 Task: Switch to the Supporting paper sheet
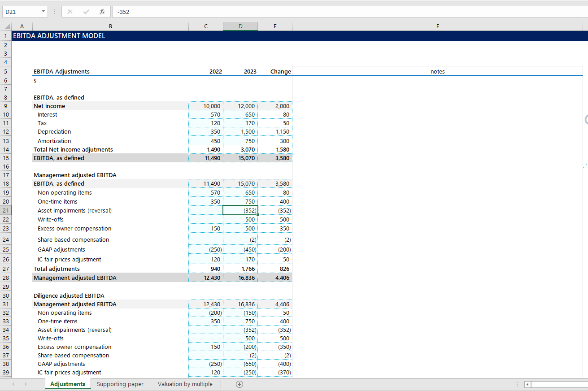120,384
